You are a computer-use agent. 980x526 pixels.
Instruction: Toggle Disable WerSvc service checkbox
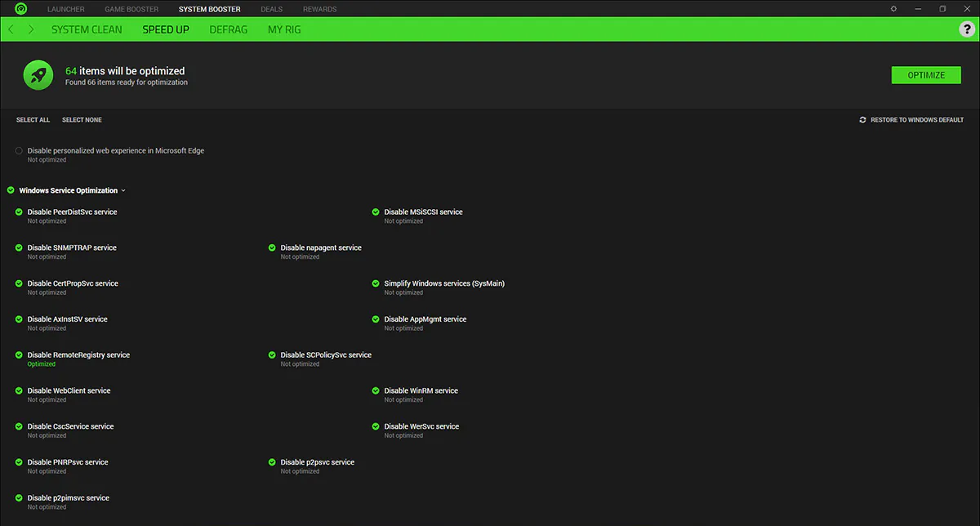[x=376, y=426]
